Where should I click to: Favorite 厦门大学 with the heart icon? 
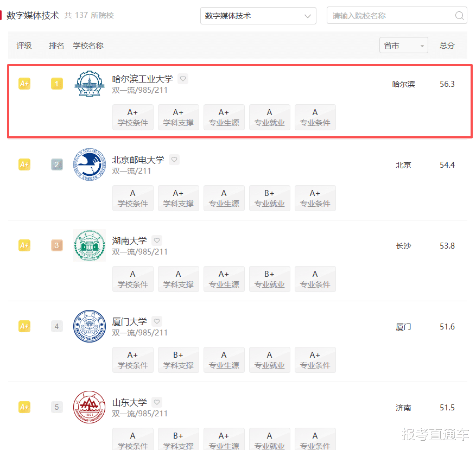157,321
